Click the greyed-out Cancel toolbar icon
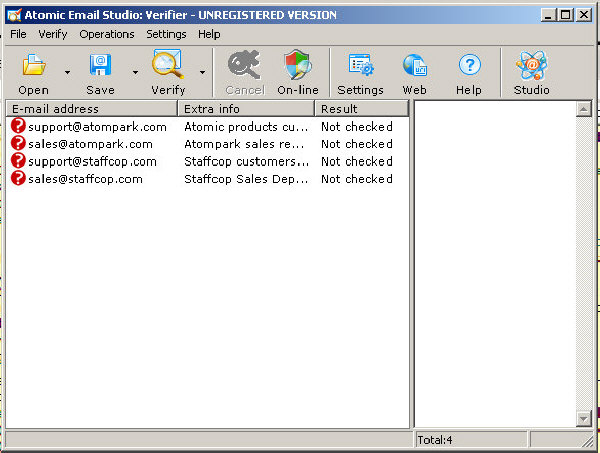Screen dimensions: 600x453 click(244, 64)
